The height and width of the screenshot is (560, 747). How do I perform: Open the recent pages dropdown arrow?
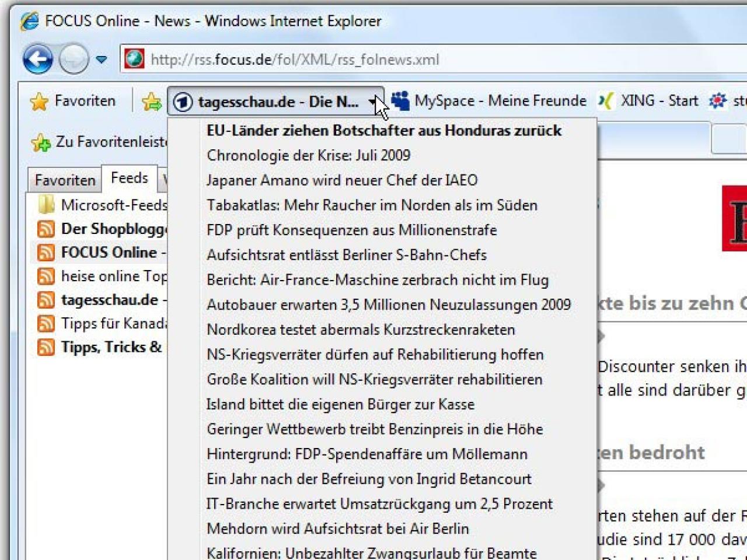102,60
